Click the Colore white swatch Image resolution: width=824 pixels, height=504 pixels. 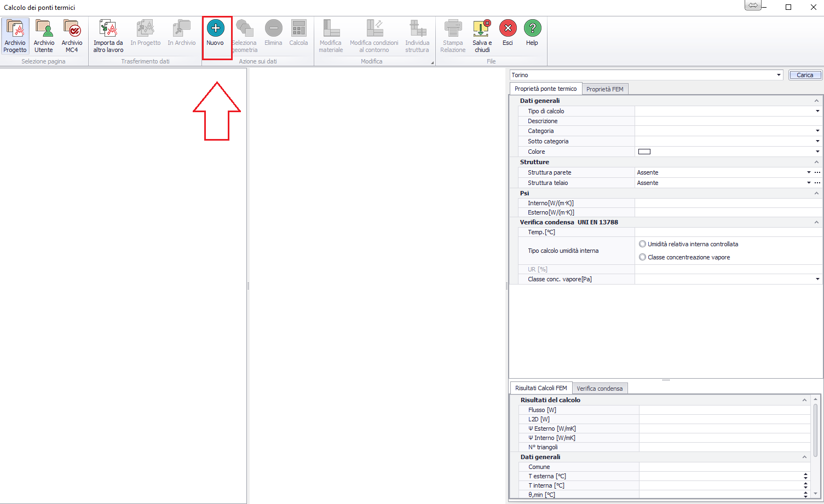tap(644, 152)
